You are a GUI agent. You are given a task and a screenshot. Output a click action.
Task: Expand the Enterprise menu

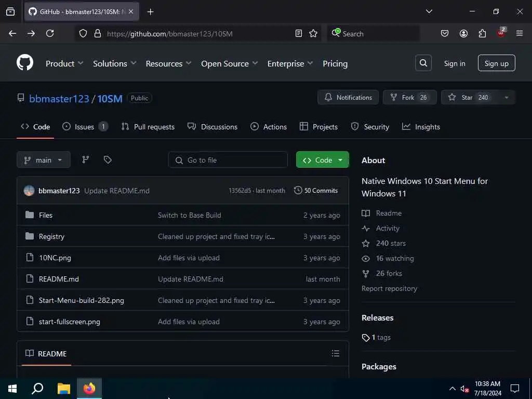(290, 63)
